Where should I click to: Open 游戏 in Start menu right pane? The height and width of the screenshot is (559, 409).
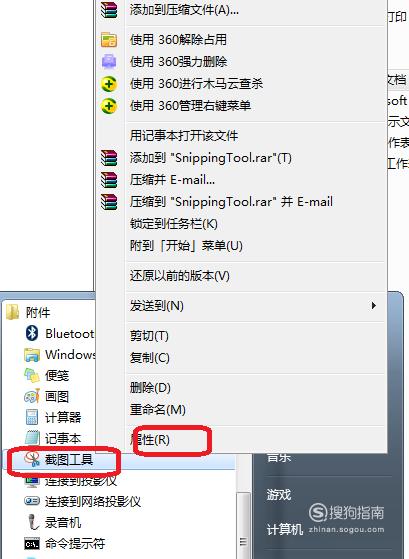coord(279,495)
